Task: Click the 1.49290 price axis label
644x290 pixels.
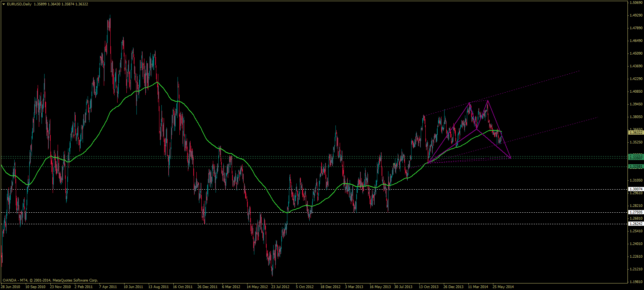Action: pos(637,15)
